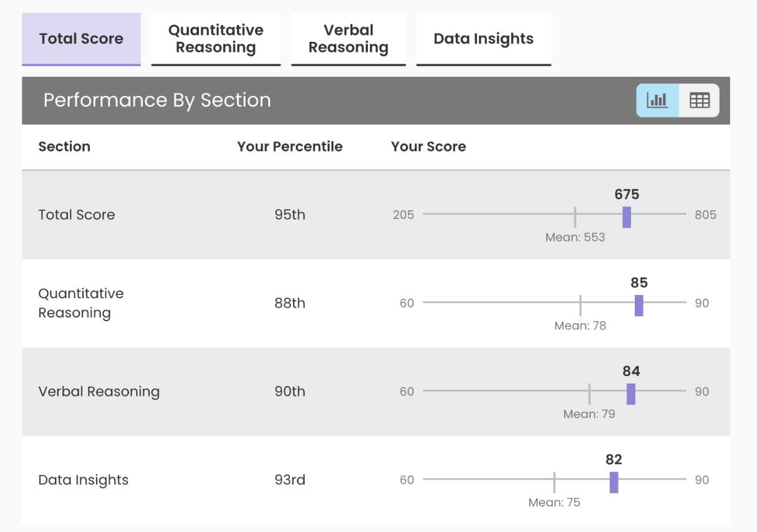Click the Quantitative Reasoning score marker at 85

(639, 306)
